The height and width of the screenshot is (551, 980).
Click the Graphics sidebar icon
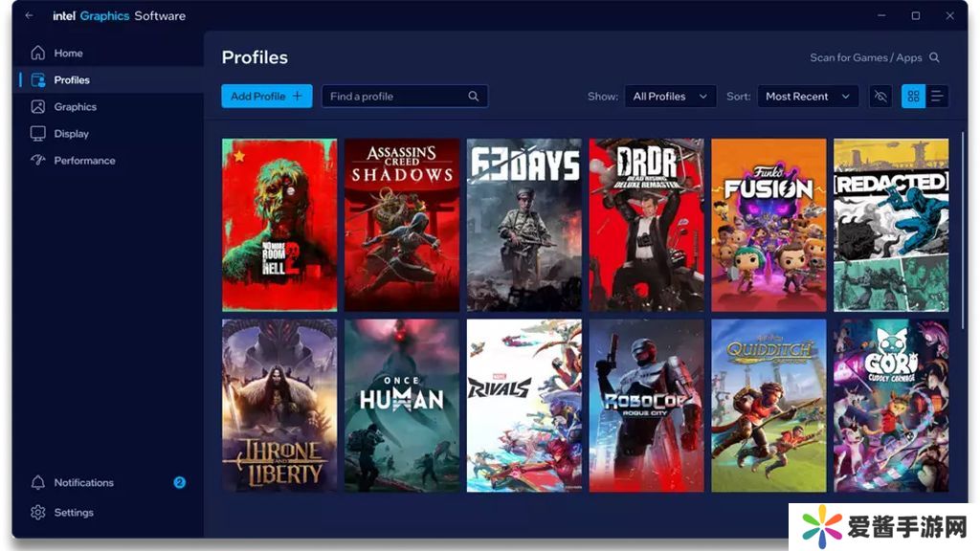[x=38, y=107]
